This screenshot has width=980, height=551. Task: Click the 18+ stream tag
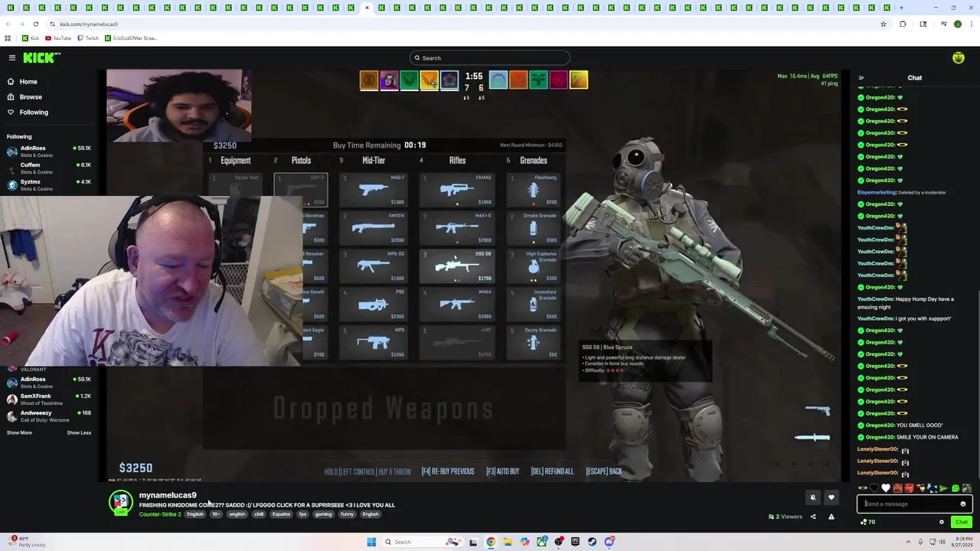216,514
